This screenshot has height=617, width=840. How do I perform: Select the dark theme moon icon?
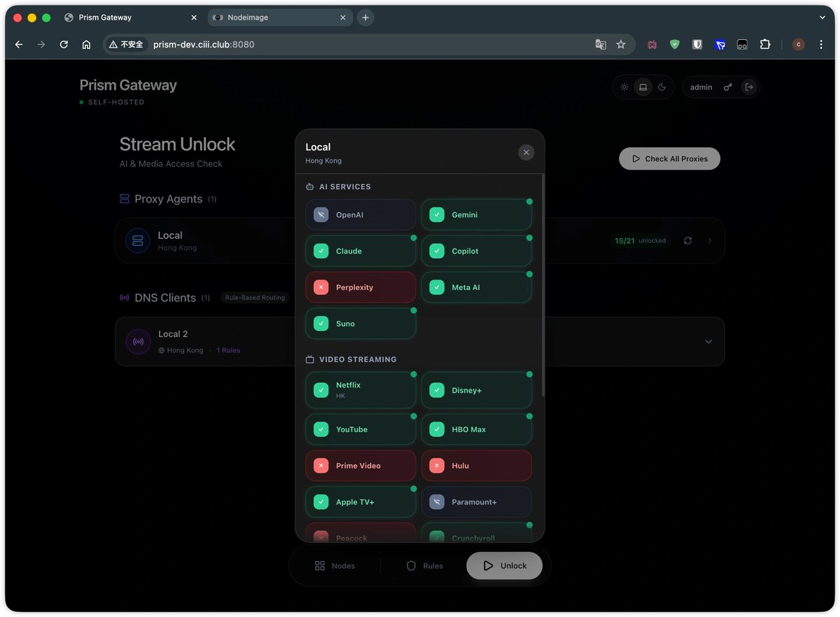pyautogui.click(x=662, y=87)
